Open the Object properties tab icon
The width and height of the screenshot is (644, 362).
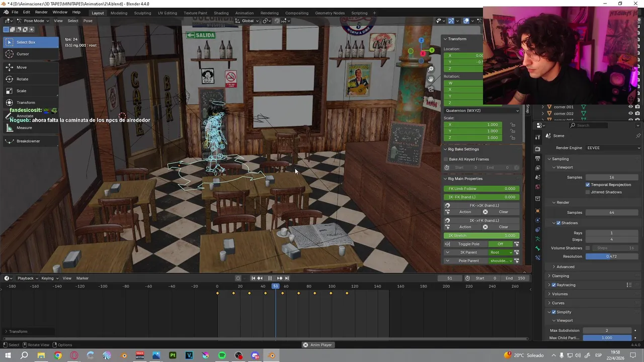tap(537, 211)
